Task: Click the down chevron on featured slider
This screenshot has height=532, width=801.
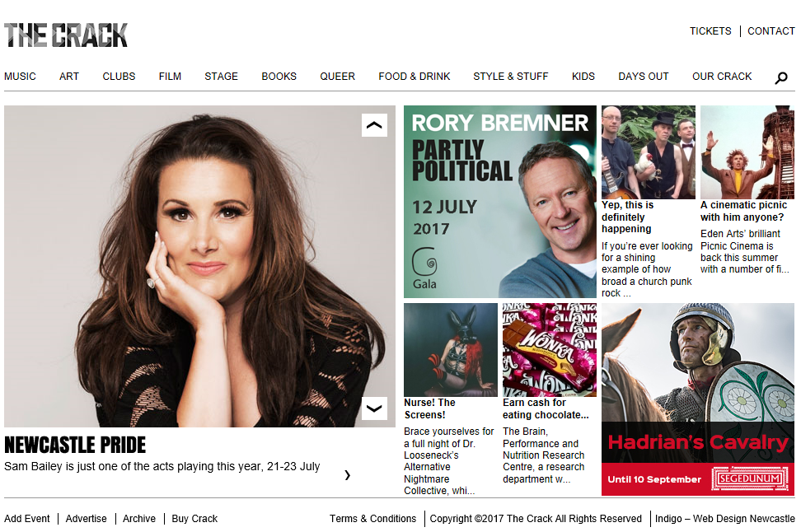Action: [x=374, y=408]
